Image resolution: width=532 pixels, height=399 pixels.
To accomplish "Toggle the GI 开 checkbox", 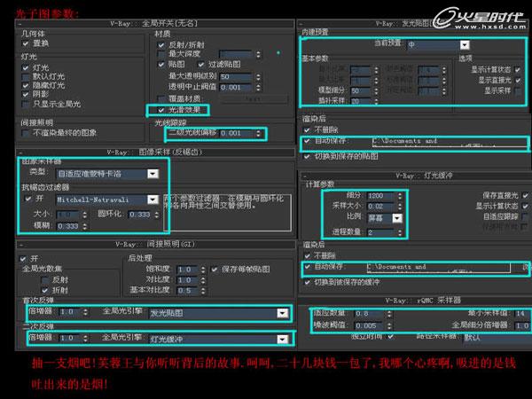I will 23,259.
